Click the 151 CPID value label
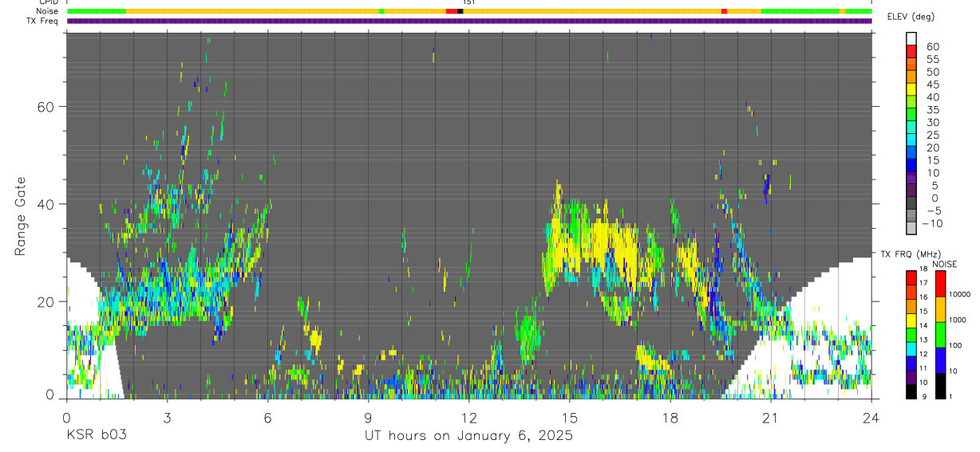 tap(468, 2)
